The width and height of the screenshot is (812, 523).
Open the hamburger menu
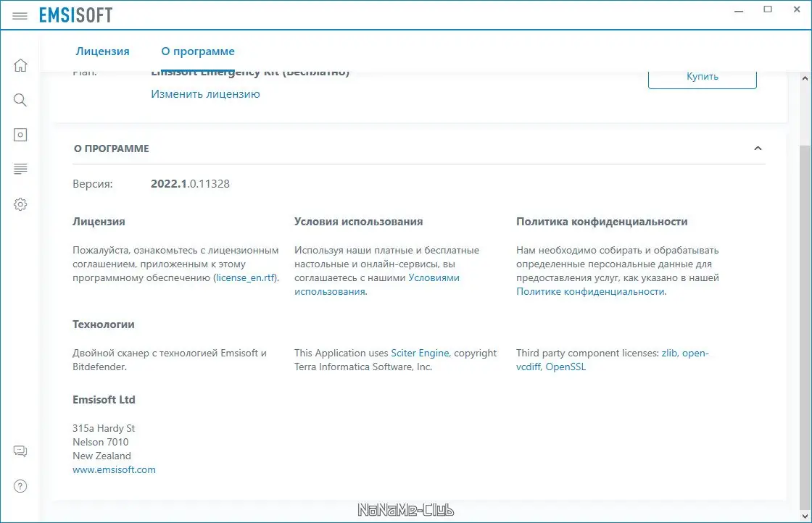20,16
